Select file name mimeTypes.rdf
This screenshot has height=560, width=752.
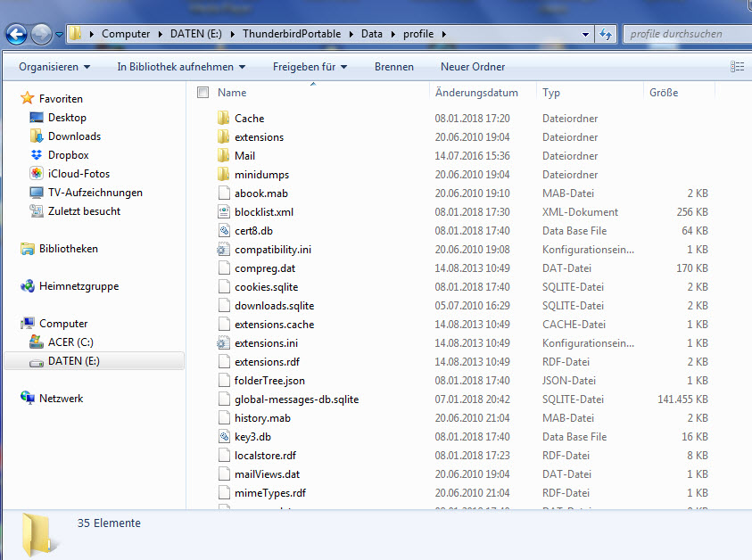(270, 493)
